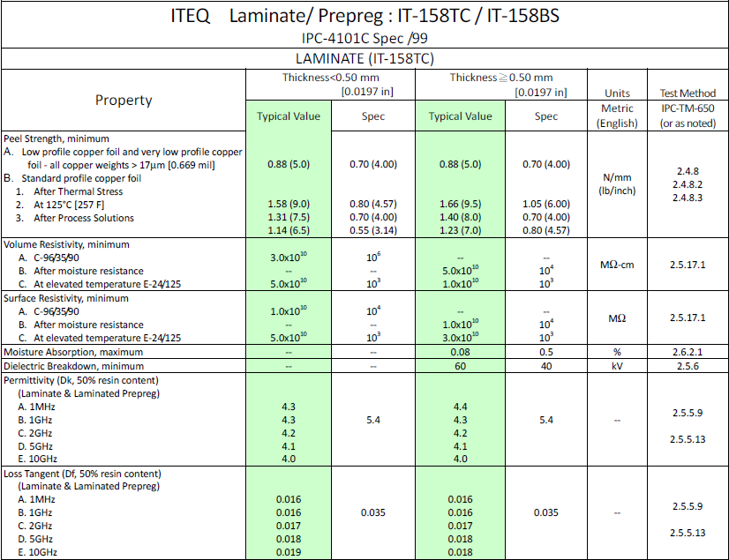Select the spec value '1.05 (6.00)'

[x=546, y=204]
